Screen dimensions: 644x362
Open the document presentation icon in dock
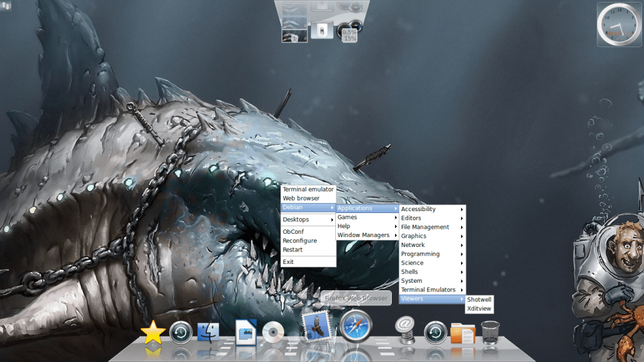[x=246, y=332]
